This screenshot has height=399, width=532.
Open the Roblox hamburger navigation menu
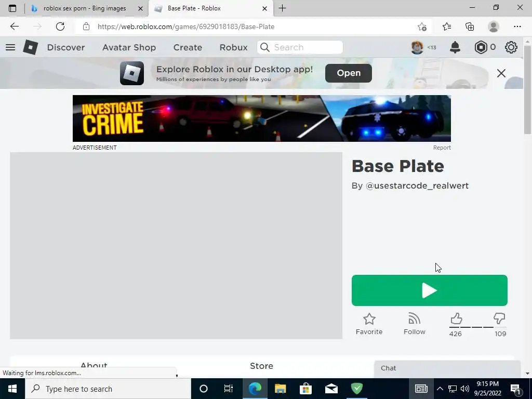(10, 47)
